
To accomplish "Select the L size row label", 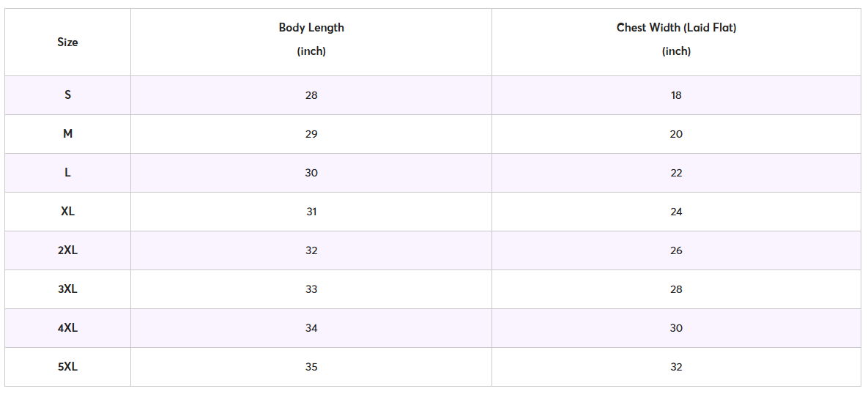I will click(x=67, y=173).
